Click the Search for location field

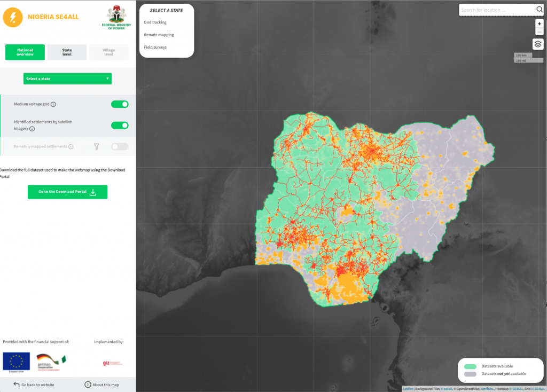click(497, 10)
